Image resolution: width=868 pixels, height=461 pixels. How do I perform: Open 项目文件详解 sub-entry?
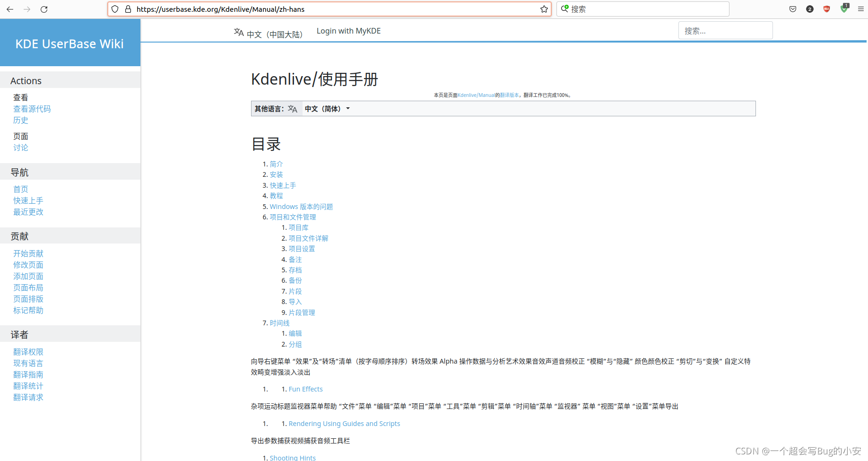pyautogui.click(x=308, y=238)
